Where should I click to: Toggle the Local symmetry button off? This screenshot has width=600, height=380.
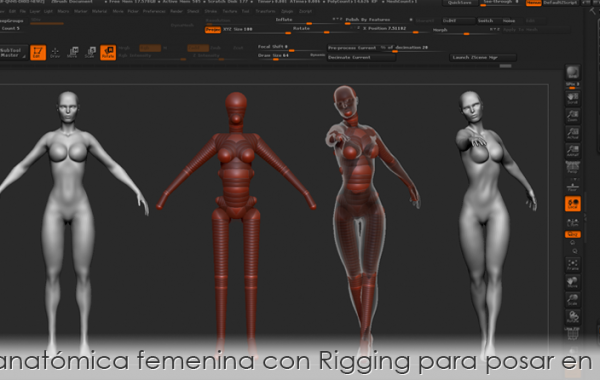pos(572,204)
